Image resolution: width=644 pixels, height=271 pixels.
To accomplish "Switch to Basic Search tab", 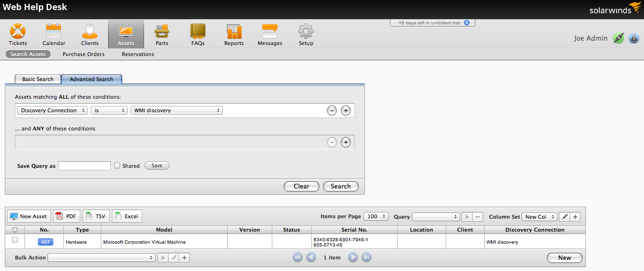I will pos(38,79).
